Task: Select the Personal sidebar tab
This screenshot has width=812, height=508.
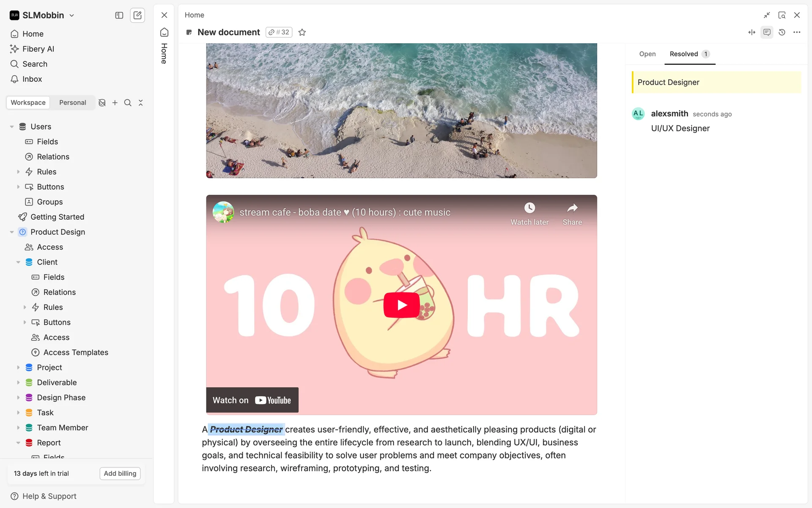Action: click(72, 102)
